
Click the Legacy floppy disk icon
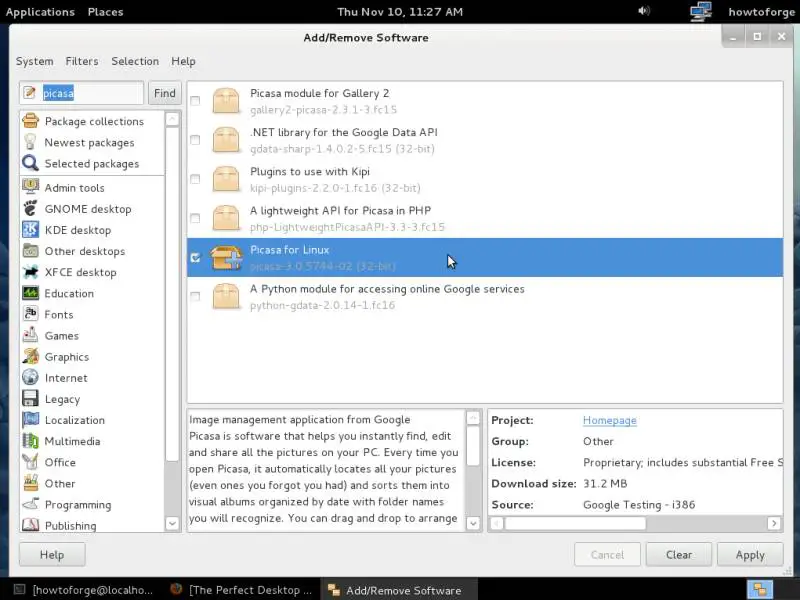pyautogui.click(x=31, y=398)
